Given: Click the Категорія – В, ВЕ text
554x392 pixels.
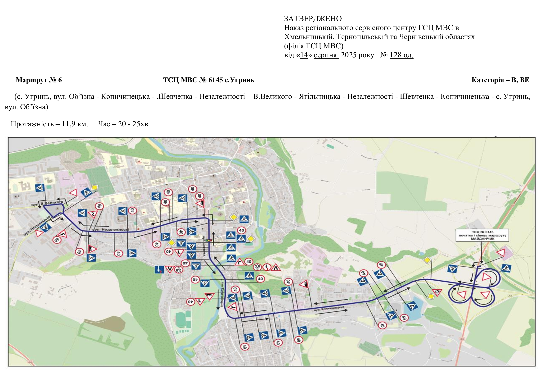Looking at the screenshot, I should point(500,80).
